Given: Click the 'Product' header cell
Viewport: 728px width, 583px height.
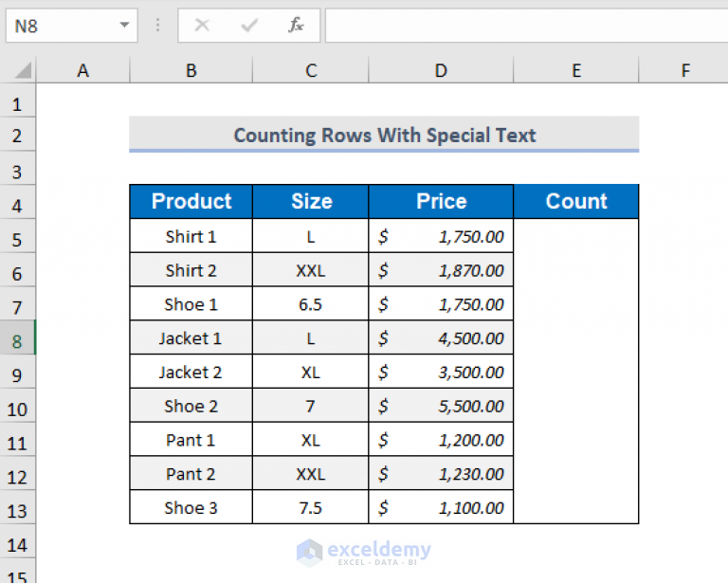Looking at the screenshot, I should (191, 202).
